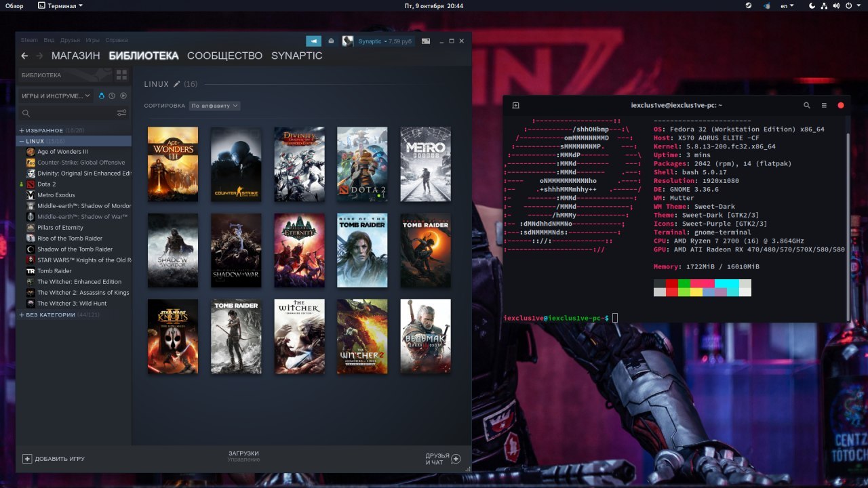Open the Counter-Strike game cover
The height and width of the screenshot is (488, 868).
click(x=236, y=164)
